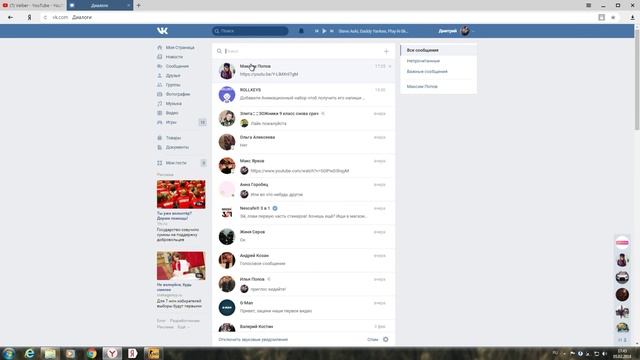
Task: Open the Ольга Алексеева conversation
Action: click(303, 142)
